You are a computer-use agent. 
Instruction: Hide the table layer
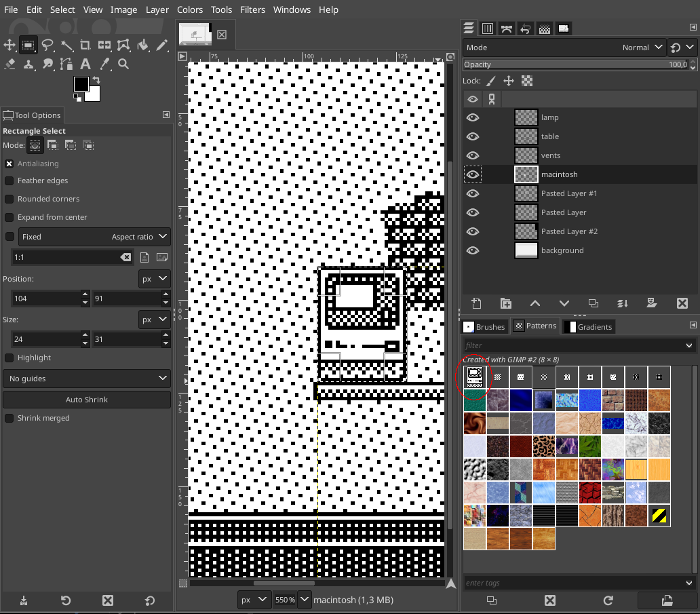click(472, 136)
